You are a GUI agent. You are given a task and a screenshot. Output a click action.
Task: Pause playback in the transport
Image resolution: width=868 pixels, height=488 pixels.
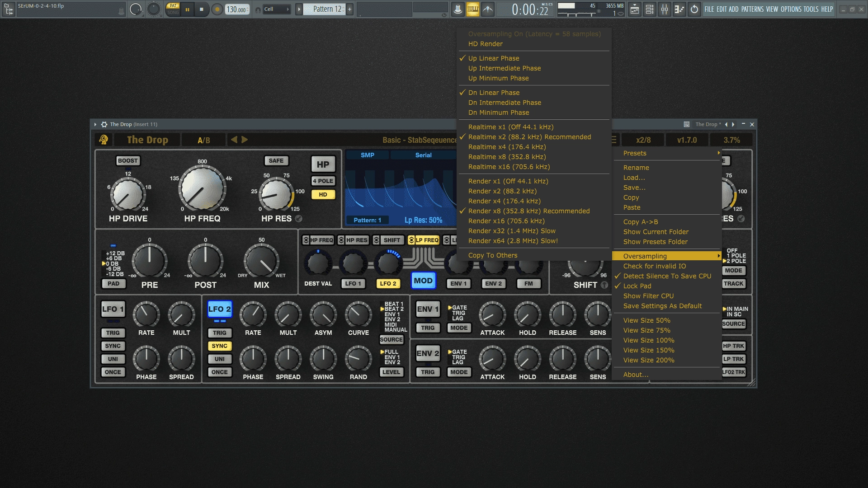187,9
